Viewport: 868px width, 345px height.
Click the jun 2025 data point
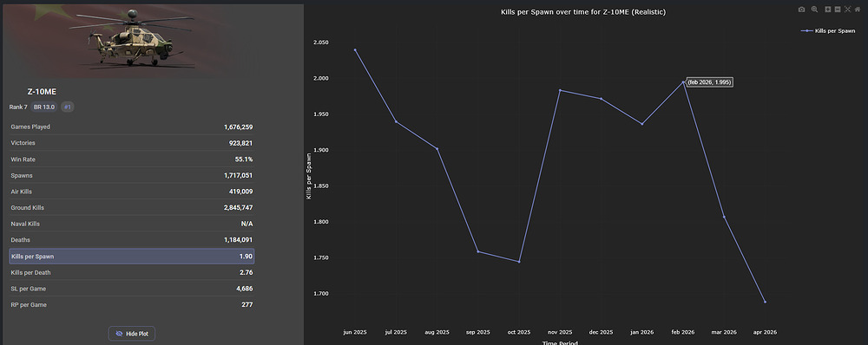point(355,49)
